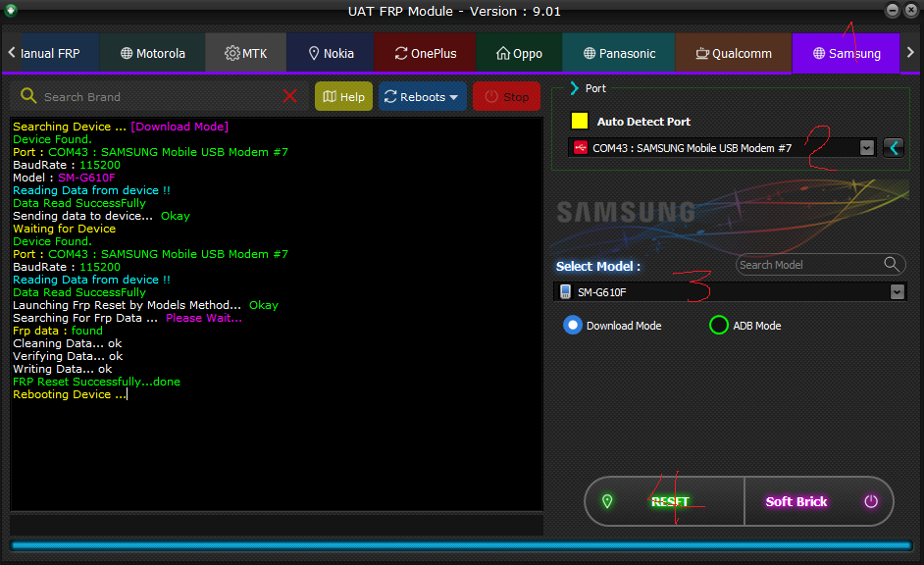The image size is (924, 565).
Task: Click the teal arrow button beside port list
Action: pyautogui.click(x=894, y=147)
